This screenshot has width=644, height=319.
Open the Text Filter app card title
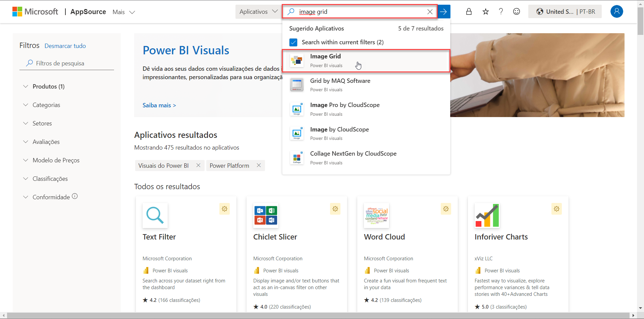click(x=159, y=237)
